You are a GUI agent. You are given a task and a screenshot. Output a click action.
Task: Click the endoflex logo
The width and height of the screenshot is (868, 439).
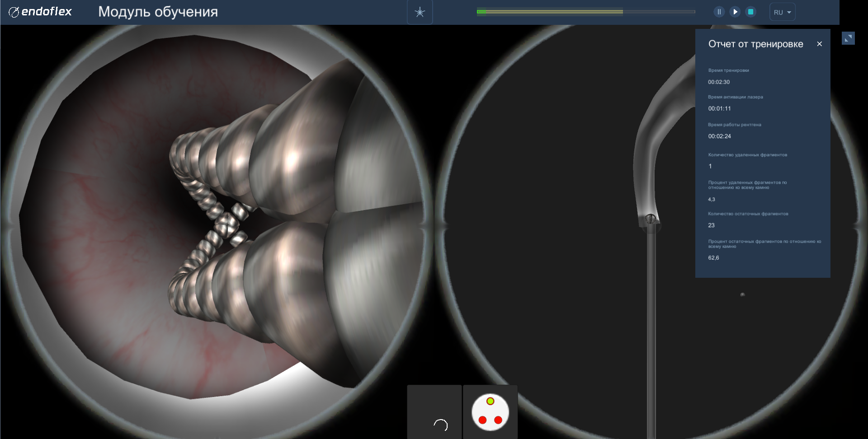(x=40, y=12)
